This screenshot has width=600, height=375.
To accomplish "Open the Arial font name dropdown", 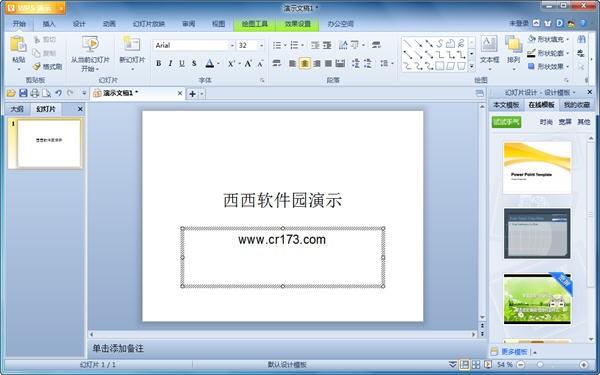I will pyautogui.click(x=232, y=46).
